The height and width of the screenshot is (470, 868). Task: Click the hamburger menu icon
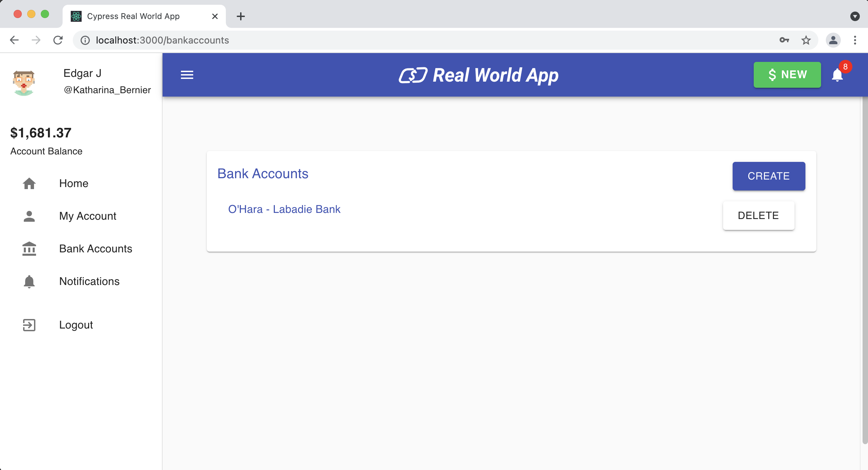(187, 74)
